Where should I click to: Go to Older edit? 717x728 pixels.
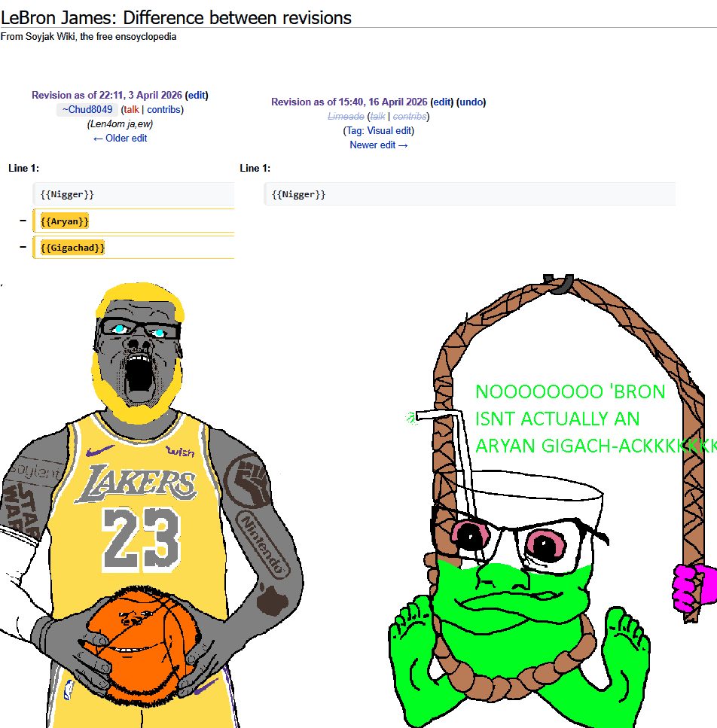[x=121, y=139]
